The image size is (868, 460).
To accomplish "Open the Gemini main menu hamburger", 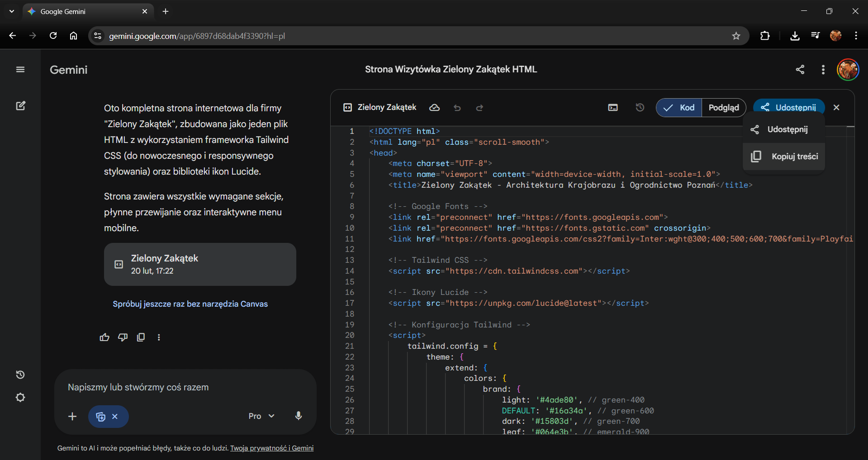I will 20,69.
